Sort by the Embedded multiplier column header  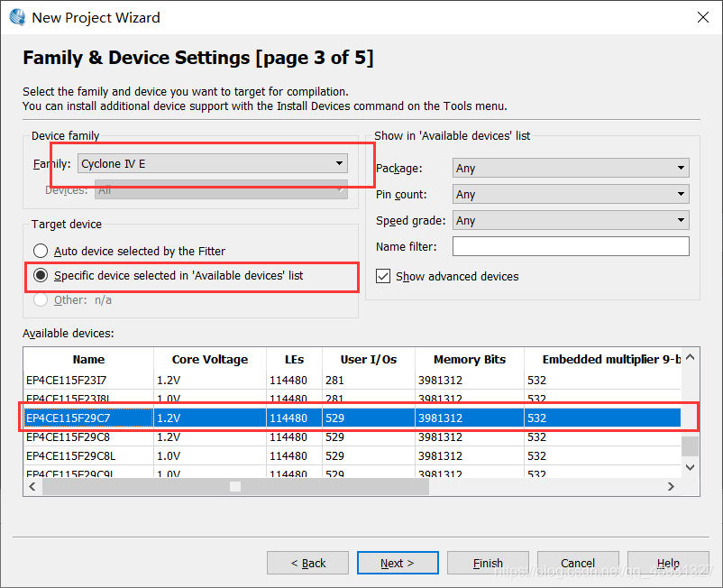coord(602,359)
